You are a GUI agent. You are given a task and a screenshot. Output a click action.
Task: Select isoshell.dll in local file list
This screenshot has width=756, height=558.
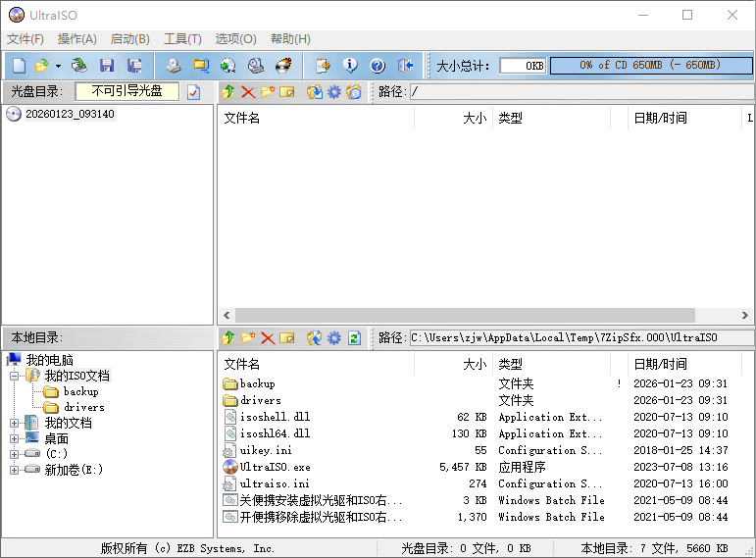point(275,417)
